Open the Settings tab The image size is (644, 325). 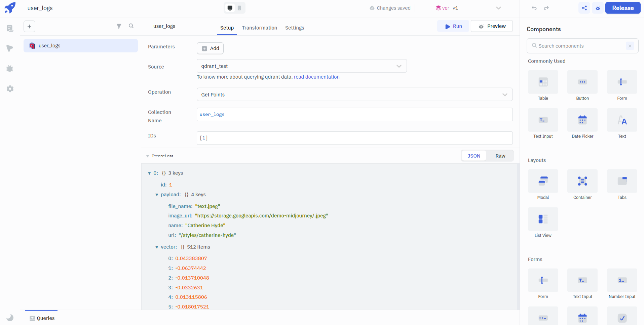coord(294,28)
